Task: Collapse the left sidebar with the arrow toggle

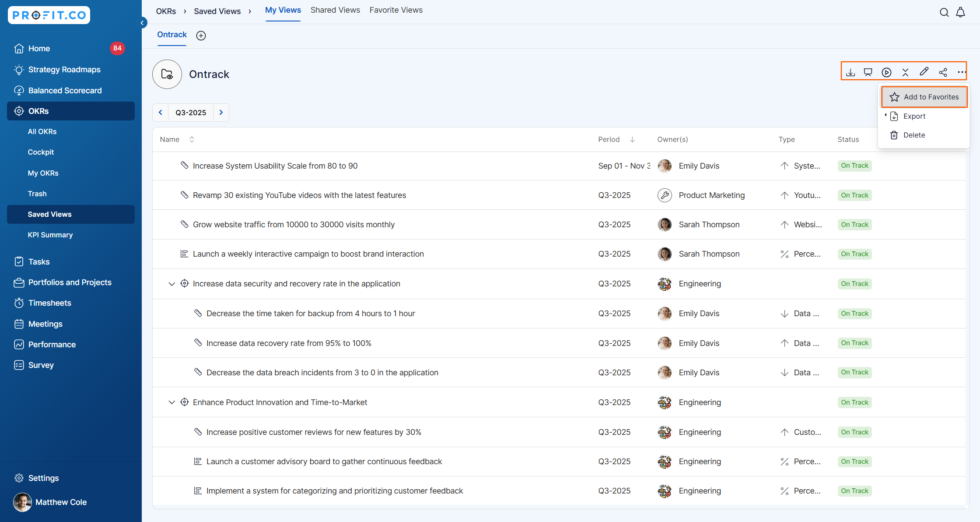Action: click(x=142, y=23)
